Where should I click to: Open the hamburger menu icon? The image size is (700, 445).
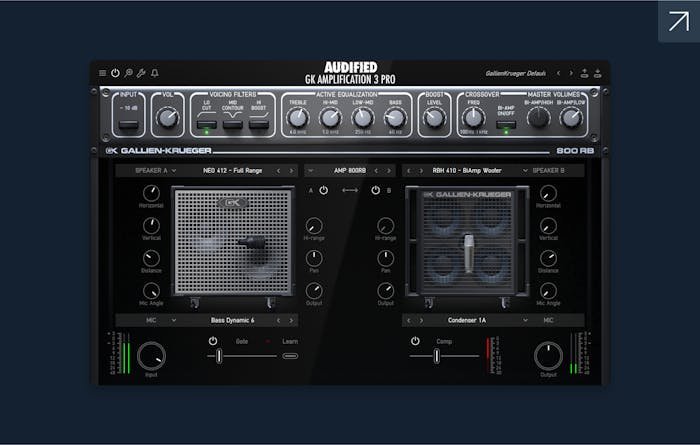click(x=103, y=73)
